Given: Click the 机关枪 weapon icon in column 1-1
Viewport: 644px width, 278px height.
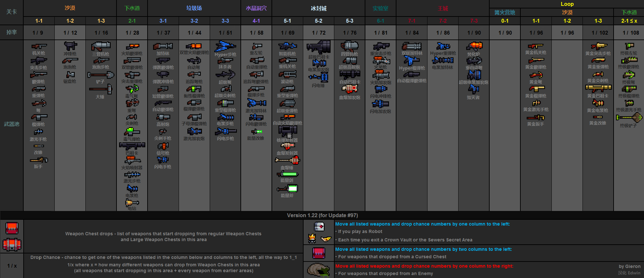Looking at the screenshot, I should coord(39,46).
